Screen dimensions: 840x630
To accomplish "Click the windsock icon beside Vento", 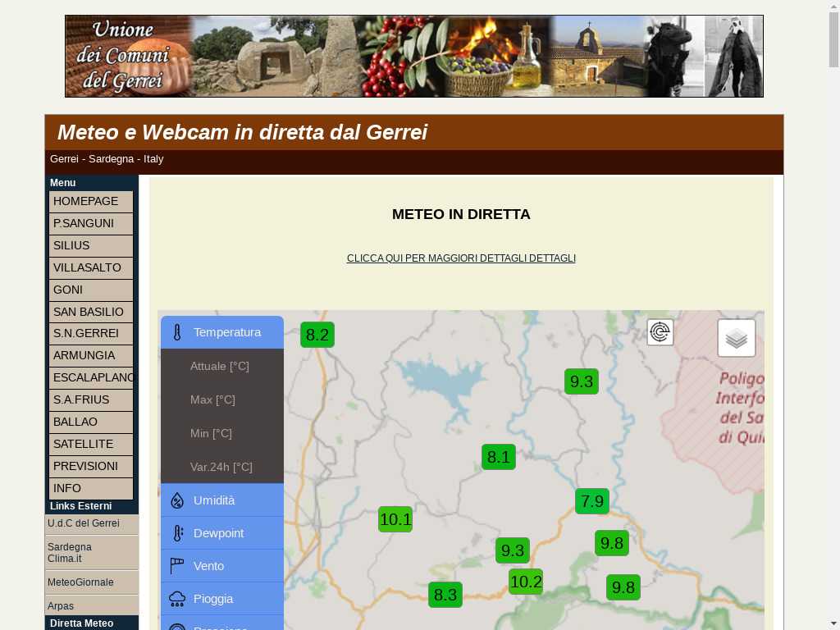I will tap(177, 566).
